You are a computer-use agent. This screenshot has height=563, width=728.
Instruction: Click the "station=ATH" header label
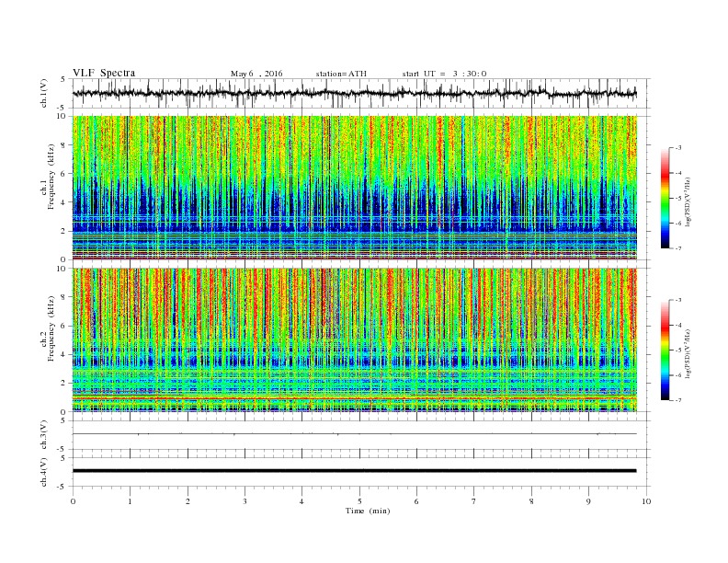[x=341, y=74]
